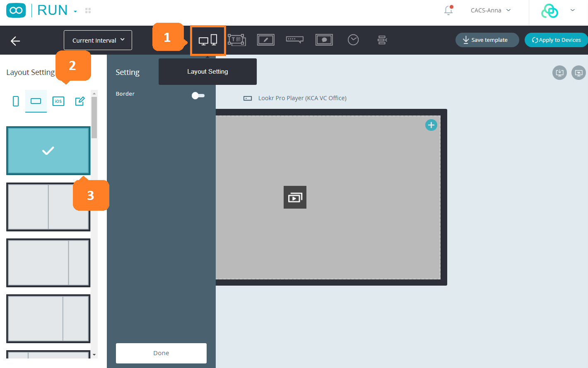Open the Current Interval dropdown
This screenshot has height=368, width=588.
98,40
